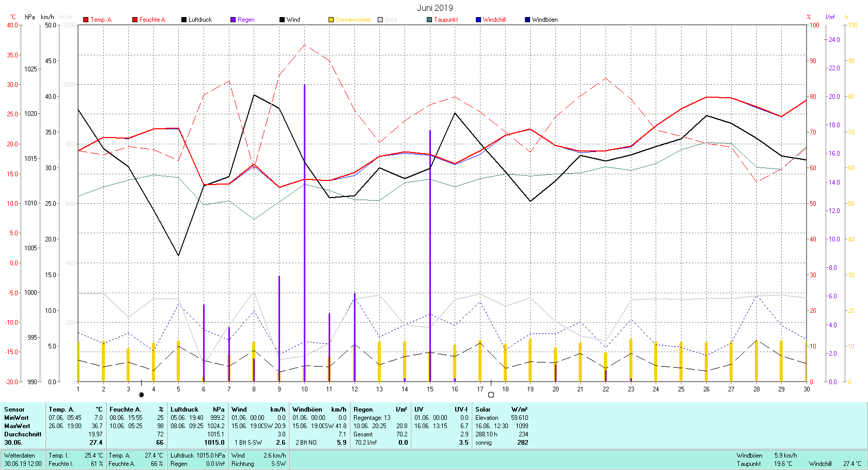
Task: Click the l/m² unit label above right axis
Action: point(830,17)
